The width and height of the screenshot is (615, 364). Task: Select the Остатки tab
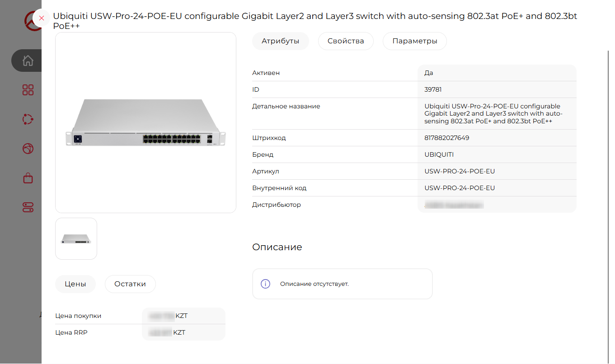[130, 284]
